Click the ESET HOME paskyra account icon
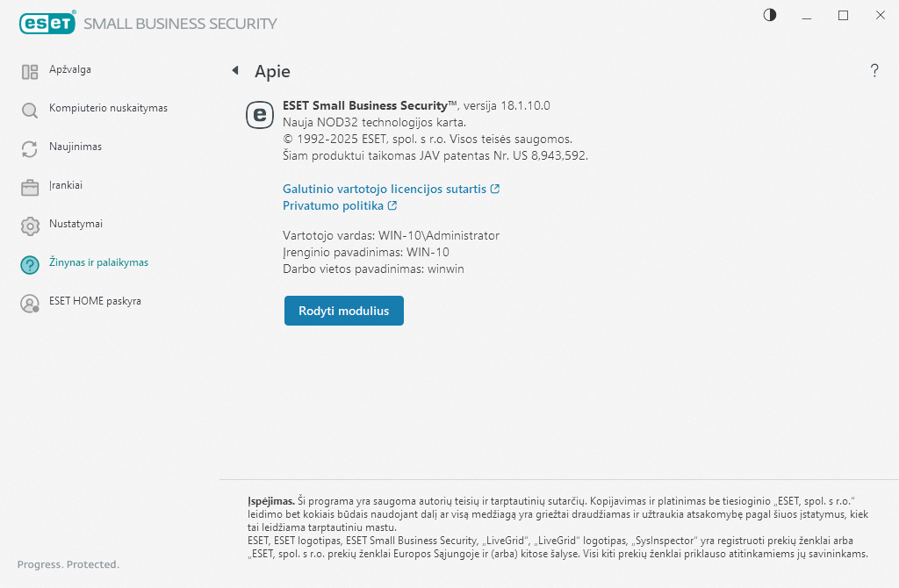This screenshot has height=588, width=899. click(30, 303)
